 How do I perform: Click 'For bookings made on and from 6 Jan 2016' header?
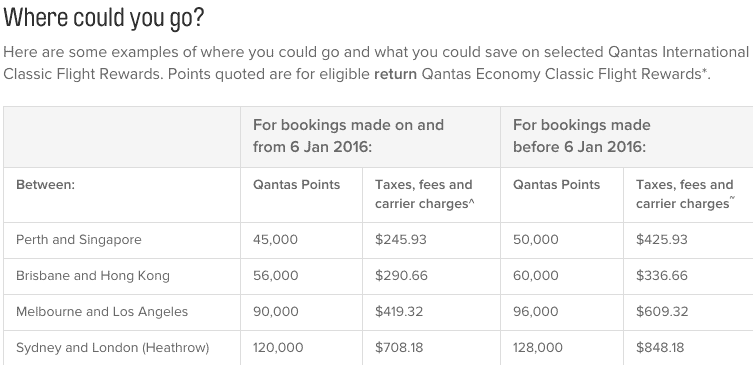tap(349, 136)
